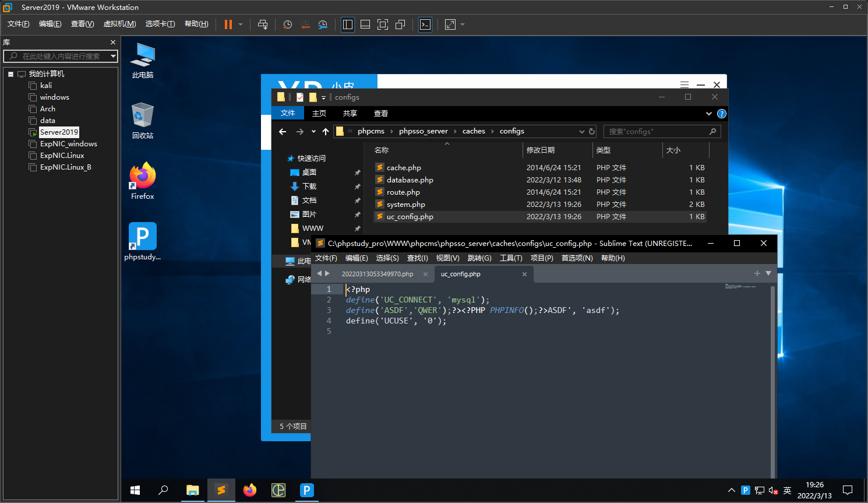
Task: Select the kali virtual machine
Action: point(46,86)
